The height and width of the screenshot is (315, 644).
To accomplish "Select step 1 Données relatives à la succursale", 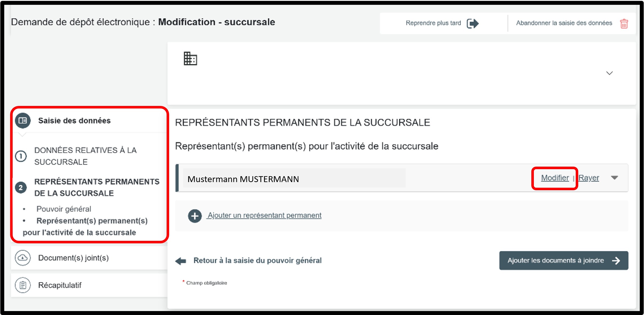I will click(x=85, y=156).
